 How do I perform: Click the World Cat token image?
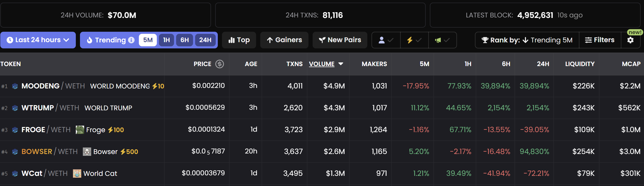(x=77, y=173)
